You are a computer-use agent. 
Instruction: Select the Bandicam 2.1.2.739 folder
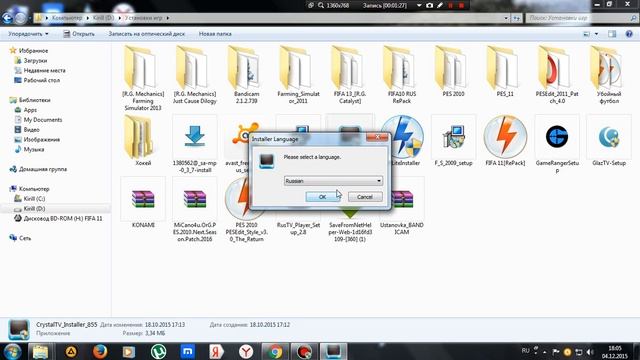click(x=246, y=75)
